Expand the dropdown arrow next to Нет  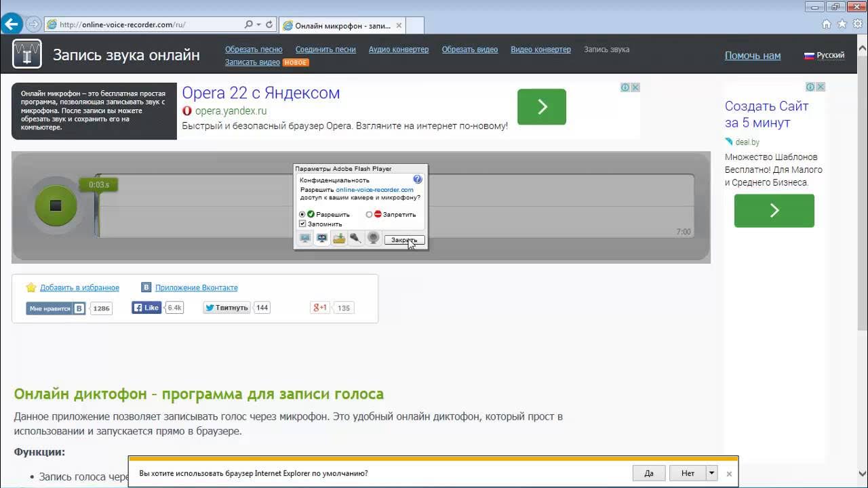[x=711, y=473]
